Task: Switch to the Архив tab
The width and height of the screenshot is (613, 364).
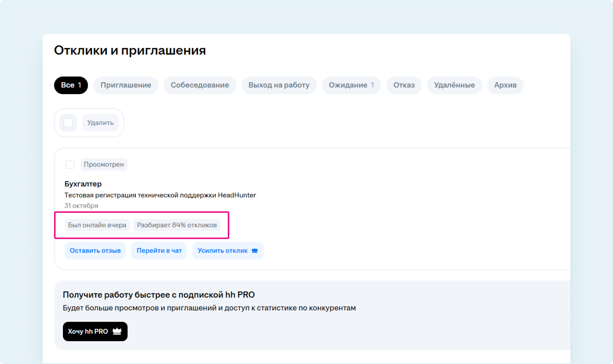Action: [505, 85]
